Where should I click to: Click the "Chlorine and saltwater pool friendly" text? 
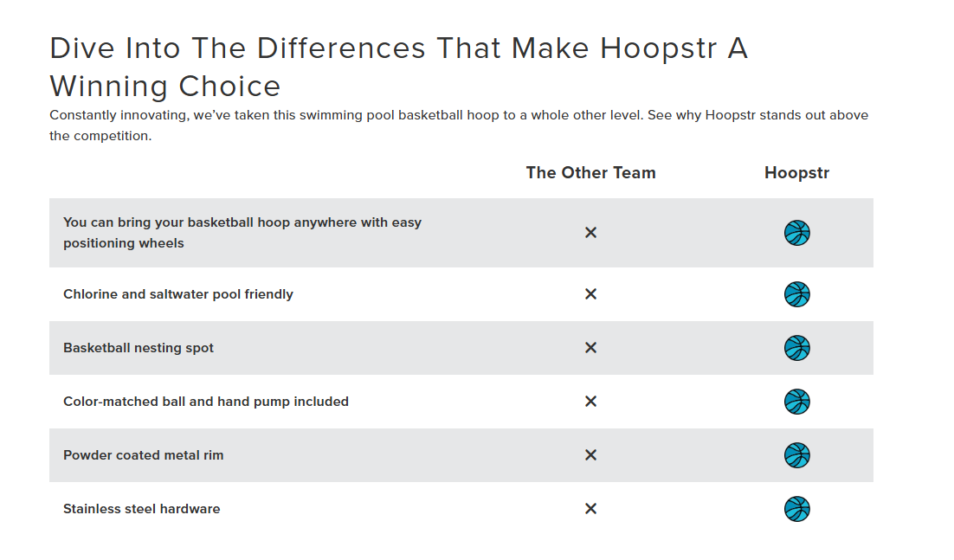click(x=178, y=294)
